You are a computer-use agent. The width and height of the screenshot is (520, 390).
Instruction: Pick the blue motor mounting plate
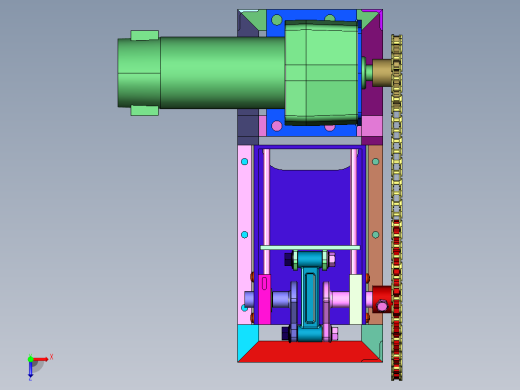click(x=276, y=72)
